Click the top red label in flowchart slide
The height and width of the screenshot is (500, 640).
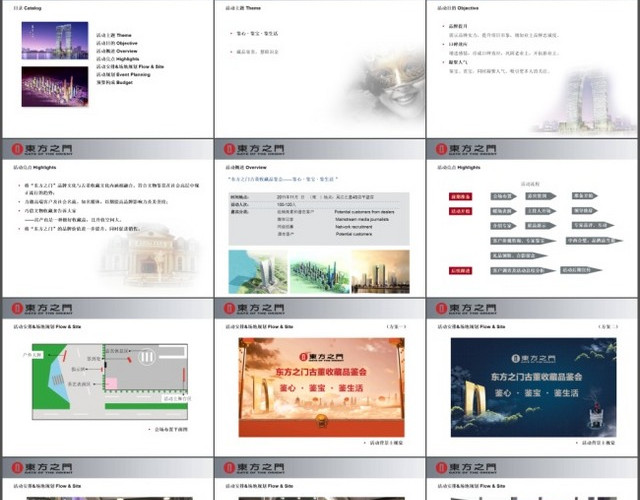tap(460, 197)
